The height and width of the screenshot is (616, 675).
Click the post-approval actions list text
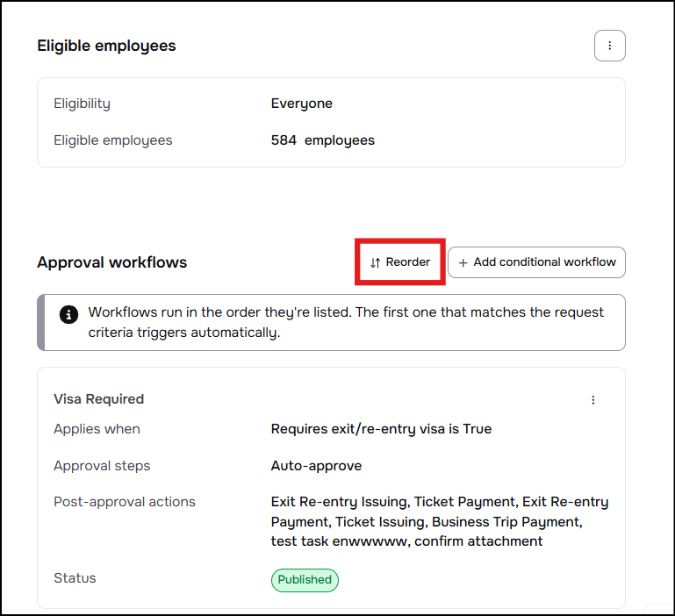(x=440, y=521)
